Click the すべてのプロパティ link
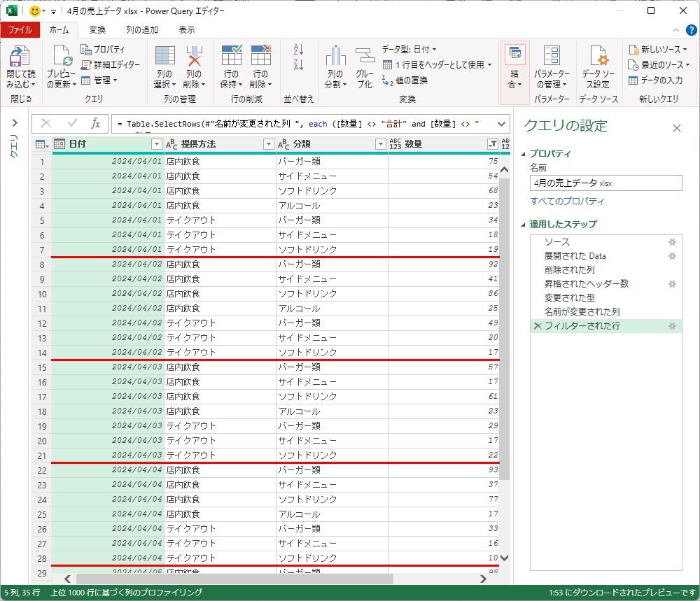The height and width of the screenshot is (601, 700). [567, 201]
